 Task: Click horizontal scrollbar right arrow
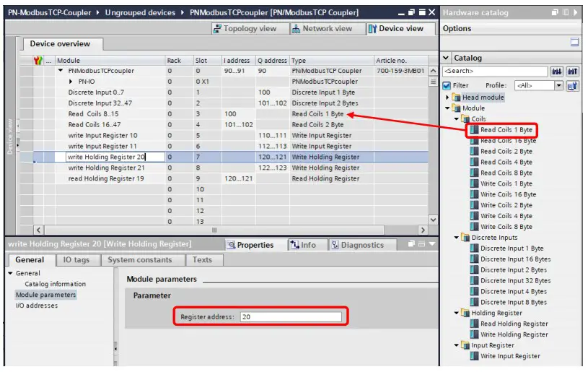point(423,230)
